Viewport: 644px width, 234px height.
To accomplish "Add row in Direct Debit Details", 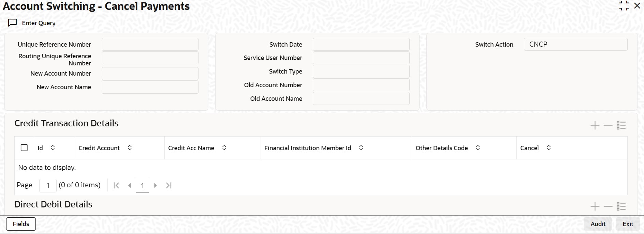I will [595, 206].
